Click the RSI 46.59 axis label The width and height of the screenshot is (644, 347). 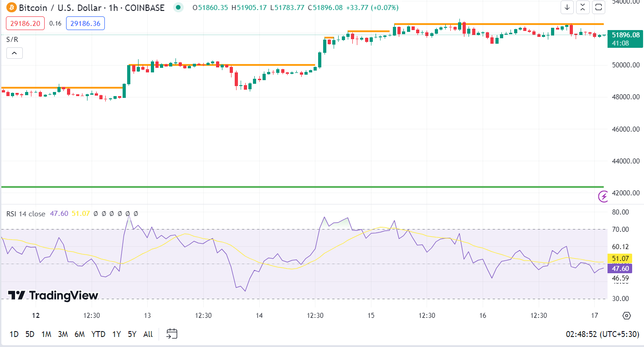620,278
